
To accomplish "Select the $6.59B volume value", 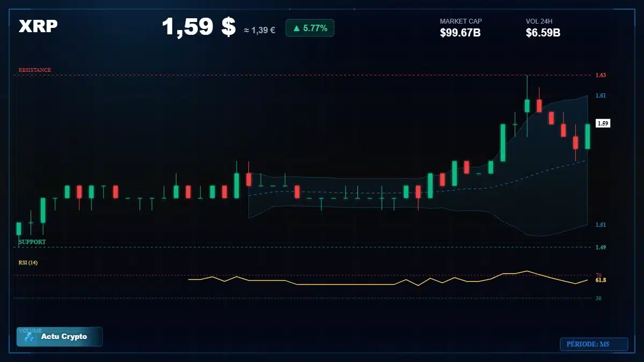I will click(543, 33).
